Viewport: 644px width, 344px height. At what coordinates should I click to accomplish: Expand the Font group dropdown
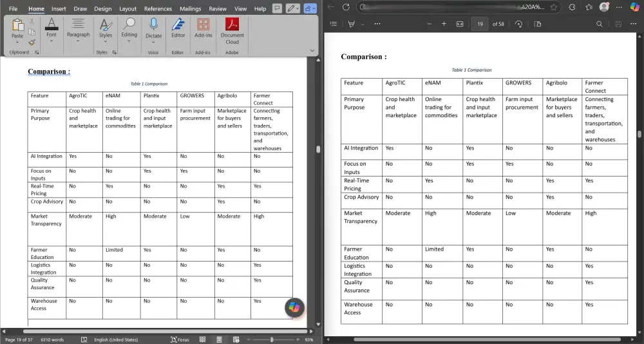[52, 41]
